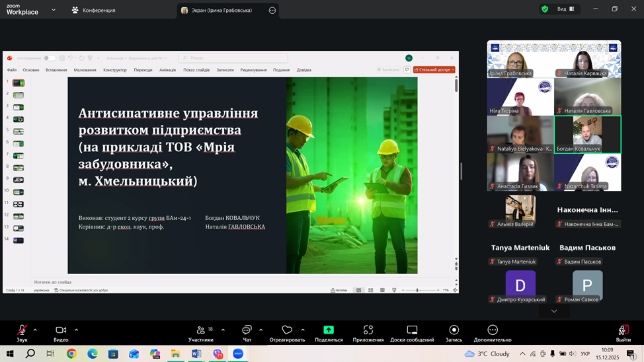The image size is (644, 362).
Task: Open the Вид view layout switcher
Action: (566, 9)
